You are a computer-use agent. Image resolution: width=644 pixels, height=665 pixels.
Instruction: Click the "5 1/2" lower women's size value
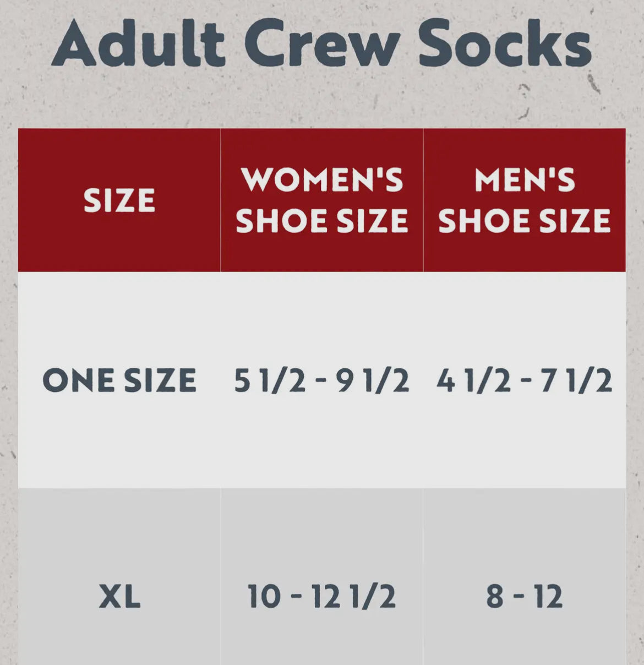click(x=270, y=380)
